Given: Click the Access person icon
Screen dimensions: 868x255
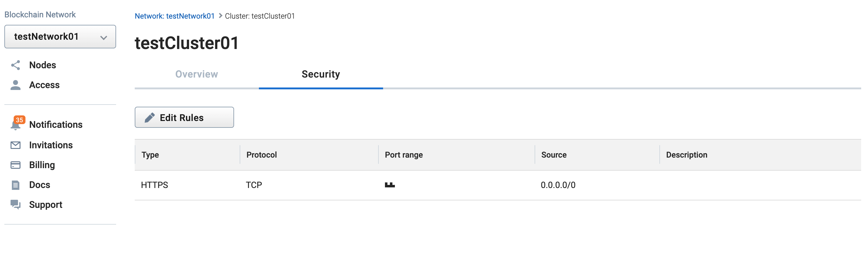Looking at the screenshot, I should tap(16, 85).
